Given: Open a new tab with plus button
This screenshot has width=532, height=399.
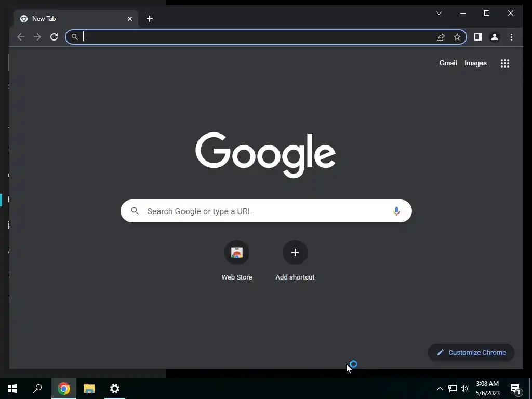Looking at the screenshot, I should tap(150, 19).
